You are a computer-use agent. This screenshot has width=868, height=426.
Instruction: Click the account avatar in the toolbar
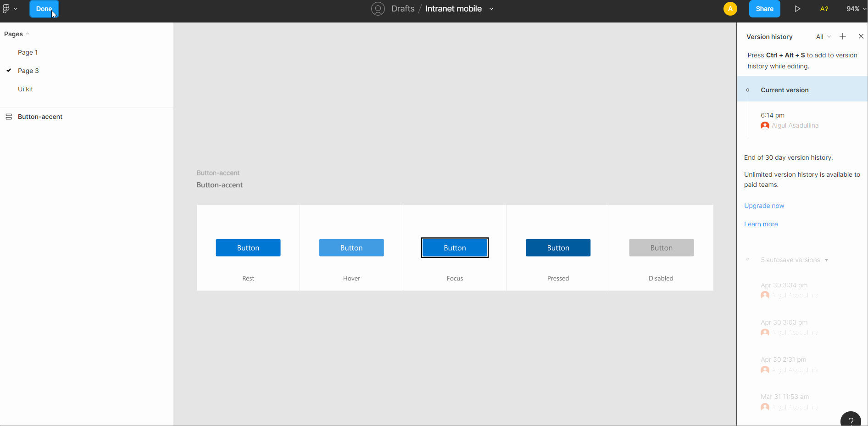click(x=730, y=9)
